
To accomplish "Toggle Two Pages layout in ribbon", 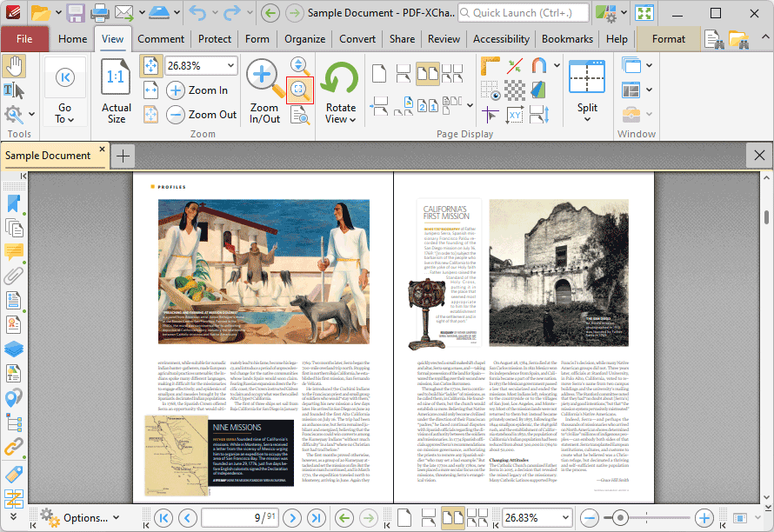I will coord(428,74).
